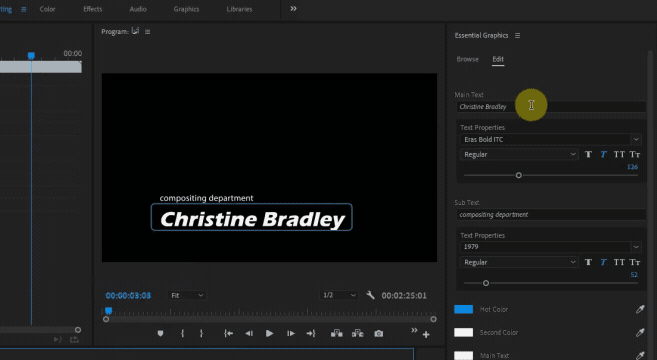Image resolution: width=657 pixels, height=360 pixels.
Task: Click the 00:02:25:01 duration readout
Action: (x=404, y=295)
